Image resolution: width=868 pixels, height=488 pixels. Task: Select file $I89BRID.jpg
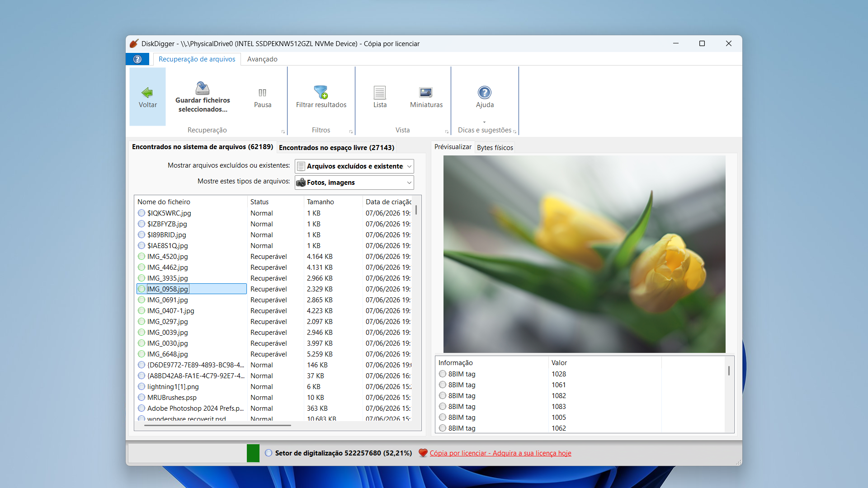coord(166,235)
